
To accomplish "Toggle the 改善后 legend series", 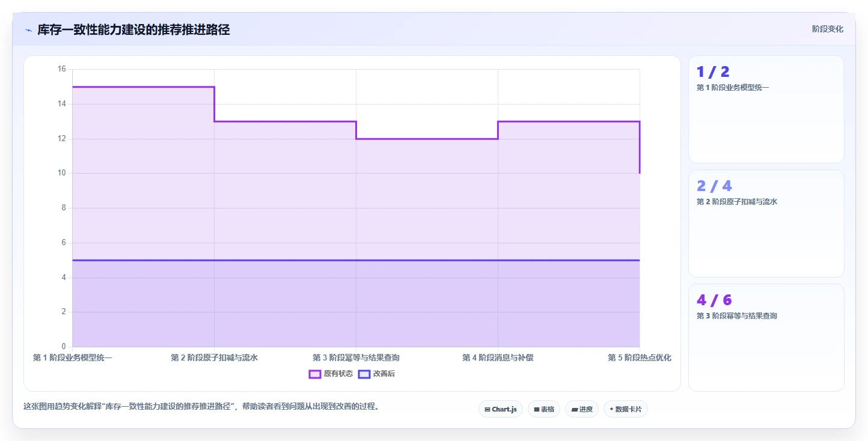I will point(376,374).
